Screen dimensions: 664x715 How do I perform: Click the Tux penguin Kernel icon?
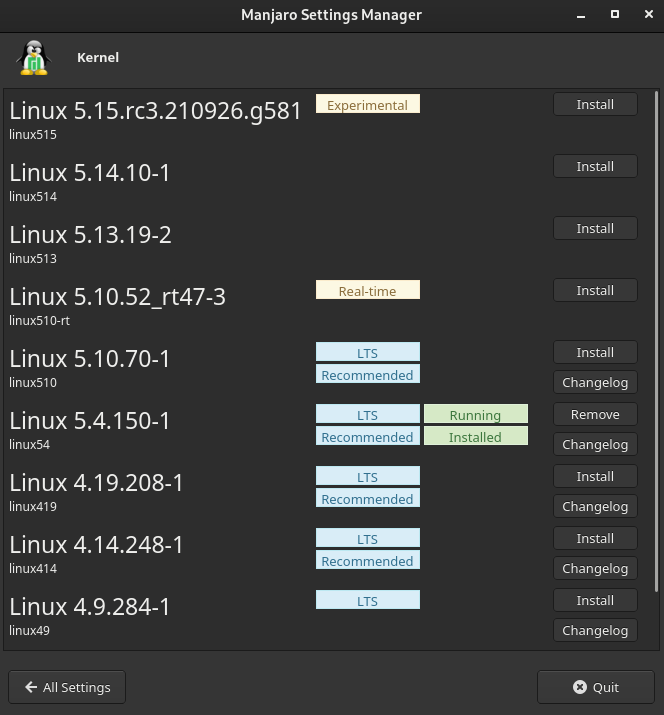tap(33, 58)
